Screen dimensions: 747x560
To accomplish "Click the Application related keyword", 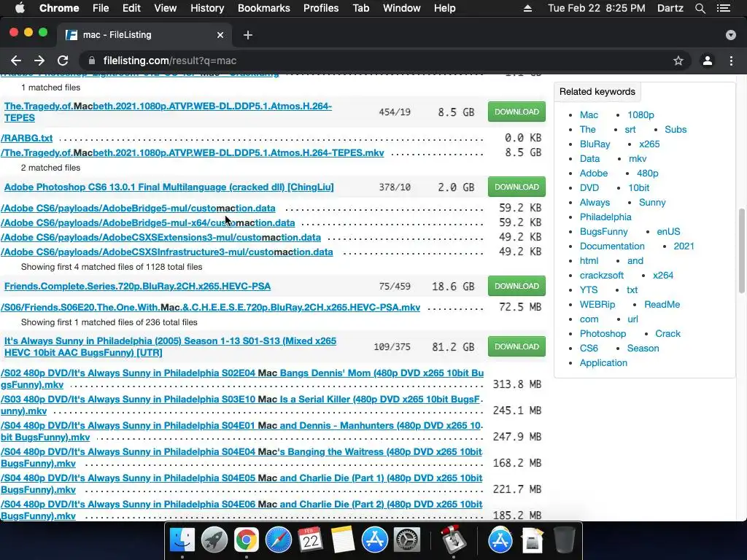I will tap(603, 363).
